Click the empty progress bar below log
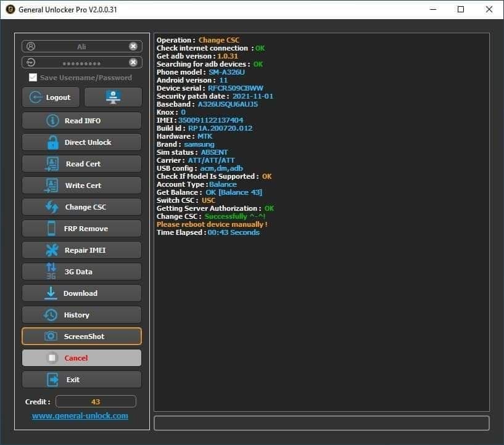Viewport: 504px width, 445px height. tap(321, 423)
